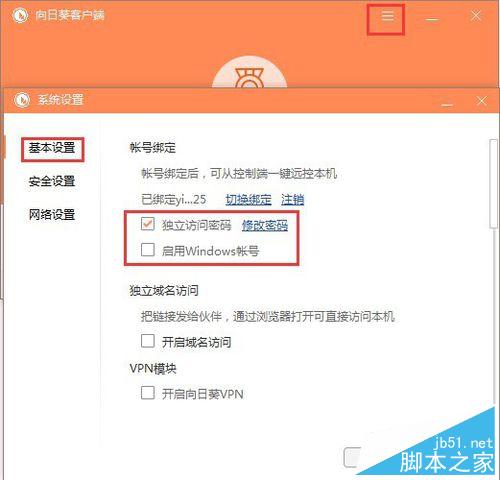Check the 开启域名访问 option

[x=148, y=341]
